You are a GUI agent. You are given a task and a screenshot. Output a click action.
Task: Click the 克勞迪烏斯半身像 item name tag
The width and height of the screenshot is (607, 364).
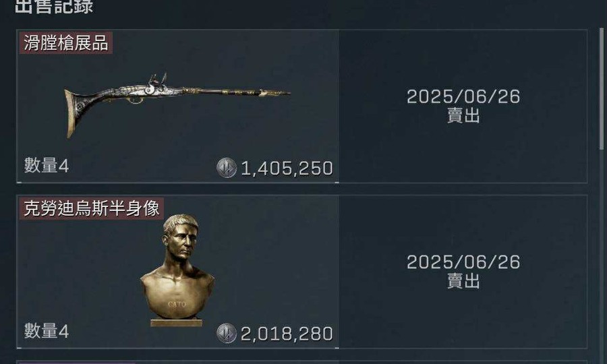[91, 208]
